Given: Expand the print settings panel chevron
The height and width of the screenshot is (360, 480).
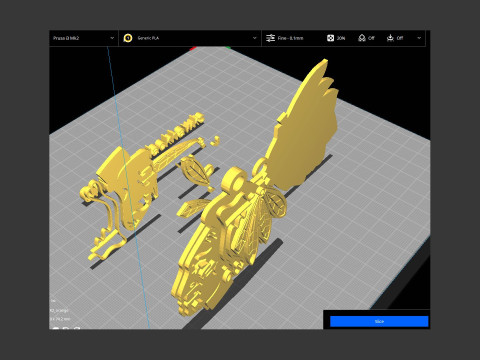Looking at the screenshot, I should 419,38.
